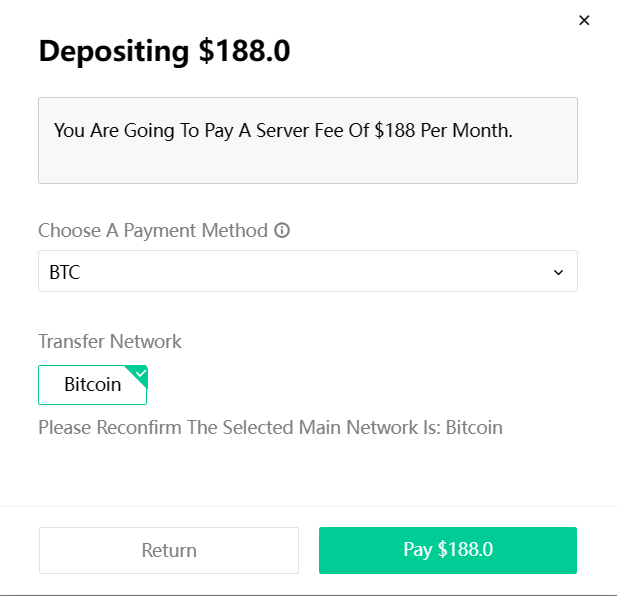Screen dimensions: 617x596
Task: Click the green checkmark corner on Bitcoin
Action: pyautogui.click(x=139, y=374)
